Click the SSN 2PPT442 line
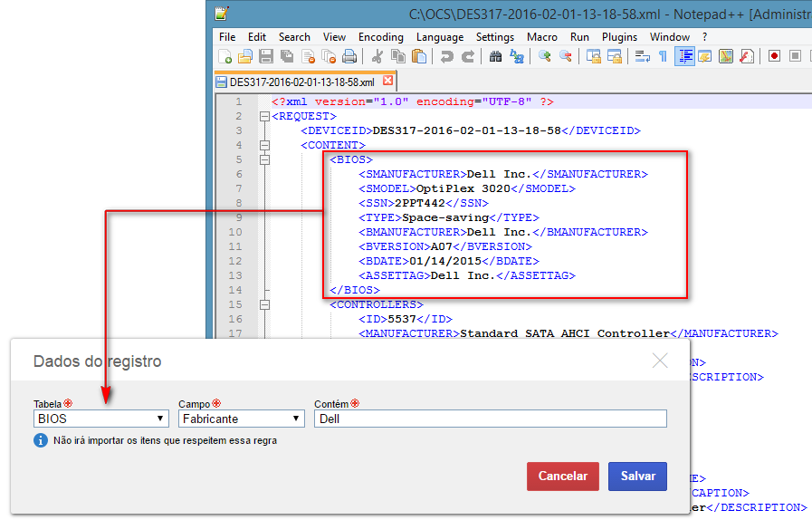 click(423, 203)
